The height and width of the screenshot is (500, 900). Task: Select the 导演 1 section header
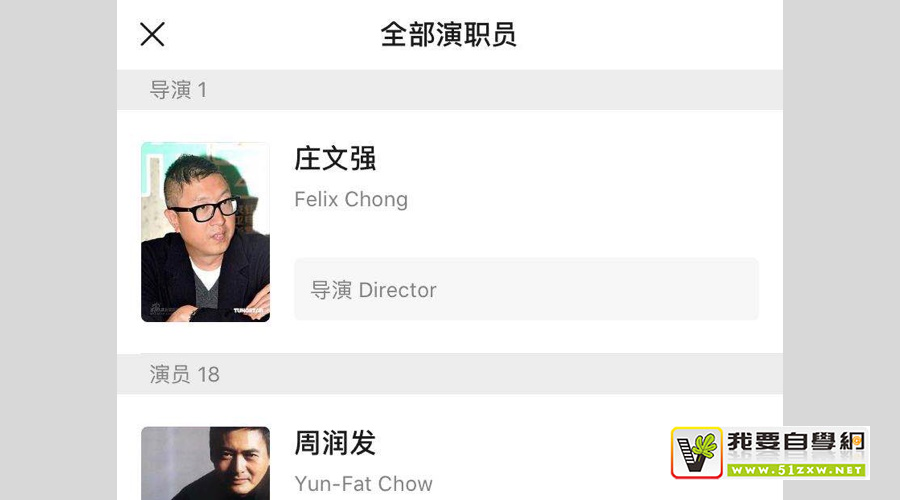449,90
